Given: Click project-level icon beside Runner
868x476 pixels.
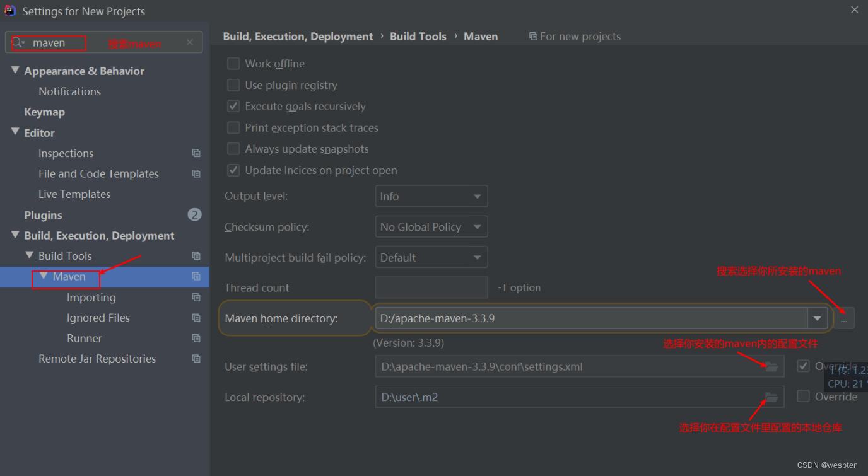Looking at the screenshot, I should pos(196,339).
